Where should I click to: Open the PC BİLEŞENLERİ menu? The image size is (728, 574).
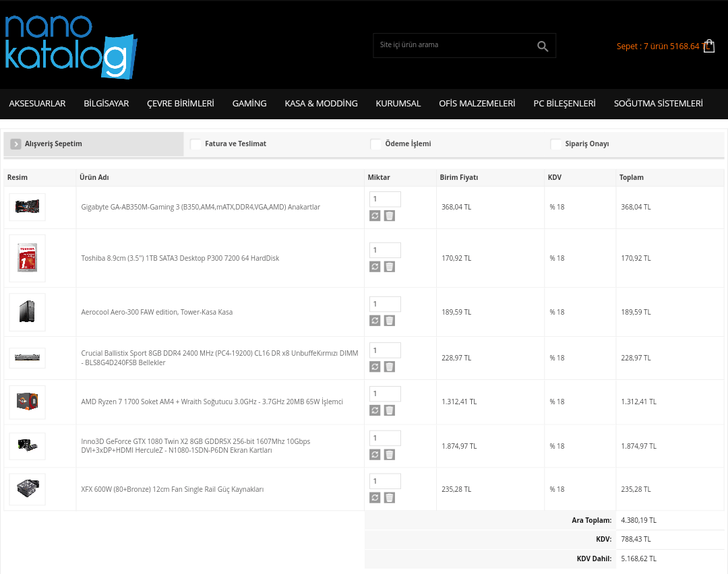[565, 104]
